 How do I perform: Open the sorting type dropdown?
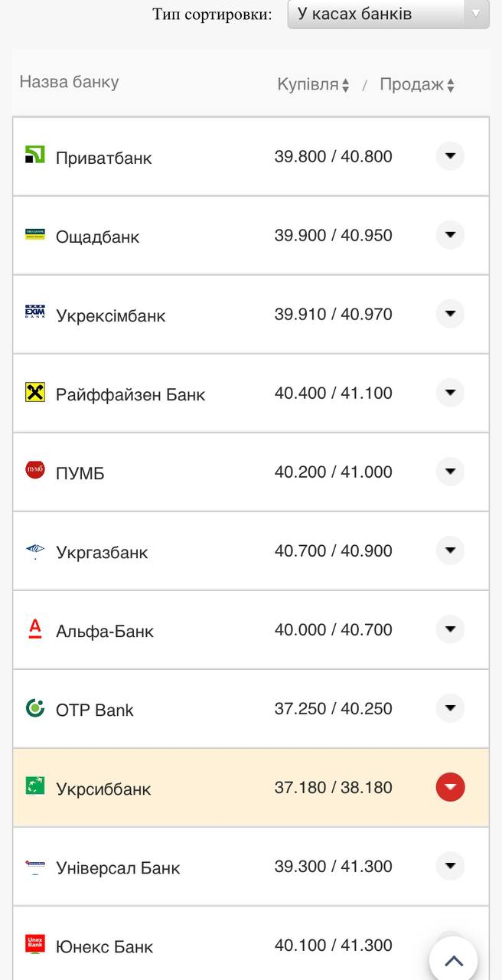[388, 14]
